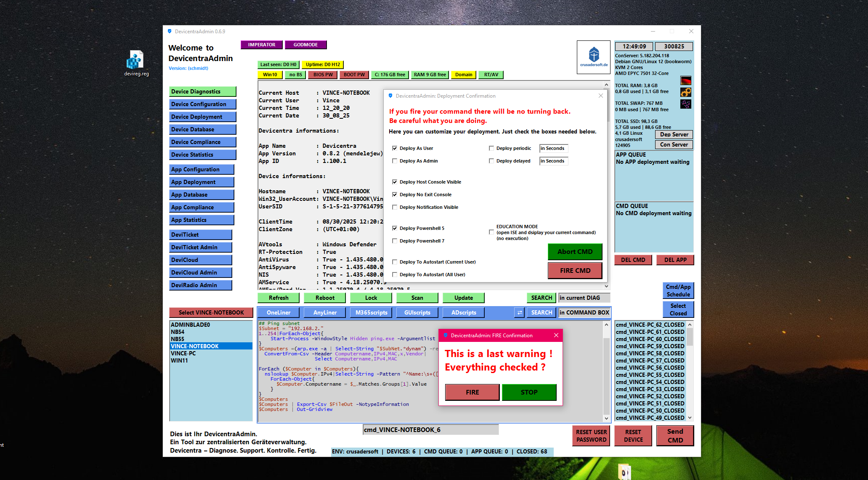Click the orange gears settings icon

[x=685, y=92]
